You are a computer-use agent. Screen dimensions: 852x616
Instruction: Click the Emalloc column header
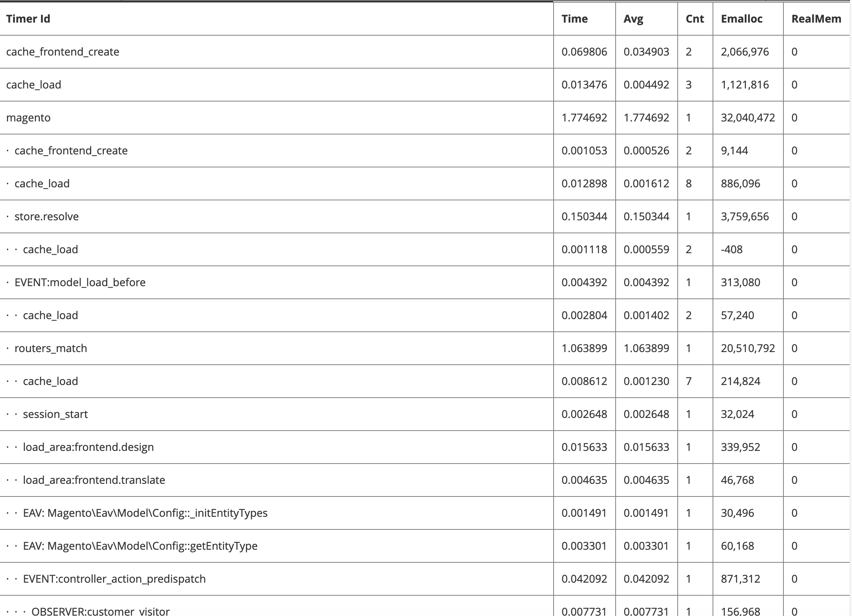tap(741, 19)
